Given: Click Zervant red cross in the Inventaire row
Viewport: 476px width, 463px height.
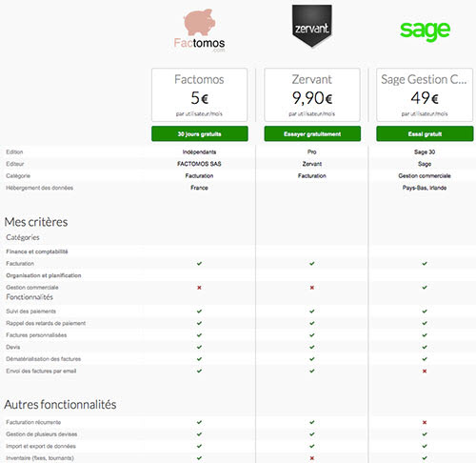Looking at the screenshot, I should (x=312, y=458).
